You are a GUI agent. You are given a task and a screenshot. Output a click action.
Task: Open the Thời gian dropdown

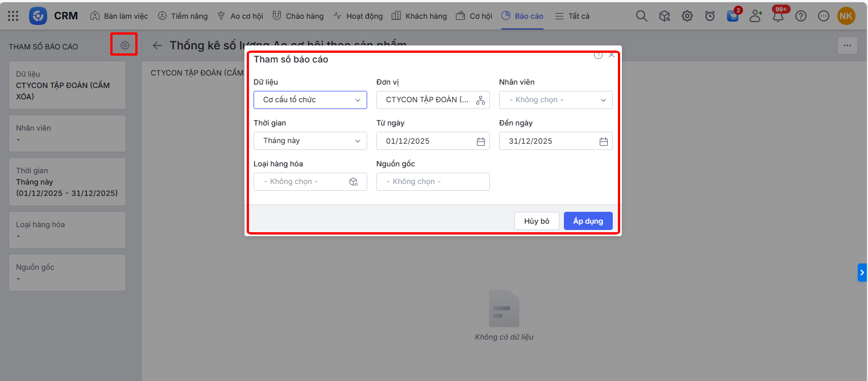310,141
